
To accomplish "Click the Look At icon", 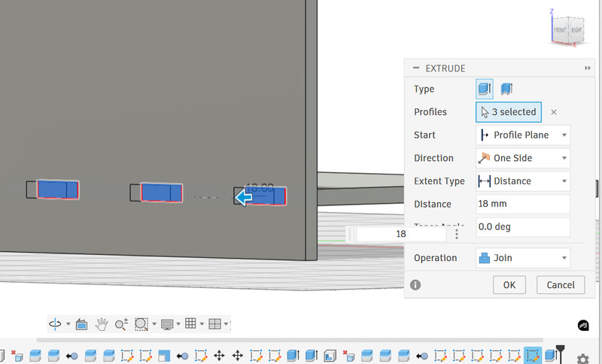I will click(81, 324).
